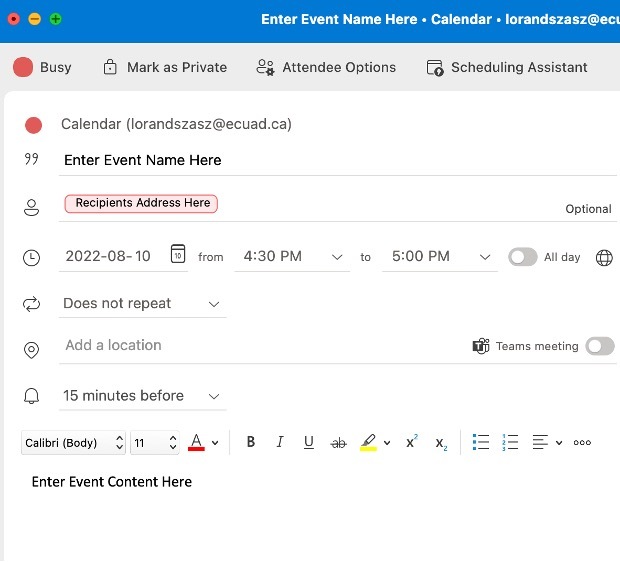
Task: Toggle subscript formatting
Action: 441,443
